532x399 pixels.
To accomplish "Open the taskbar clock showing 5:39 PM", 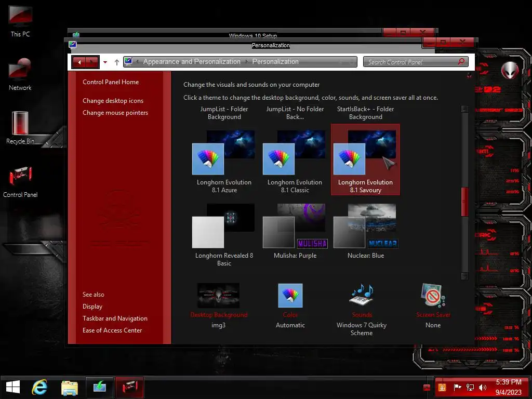I will [x=509, y=387].
